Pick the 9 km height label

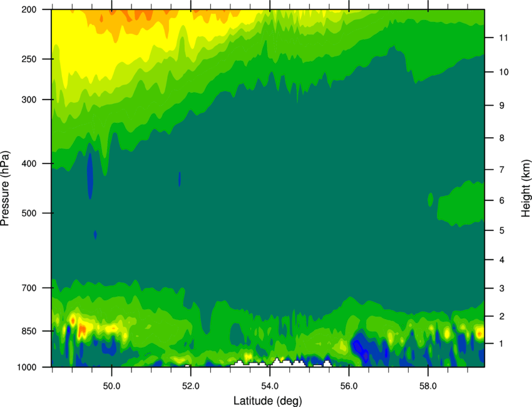(x=502, y=106)
